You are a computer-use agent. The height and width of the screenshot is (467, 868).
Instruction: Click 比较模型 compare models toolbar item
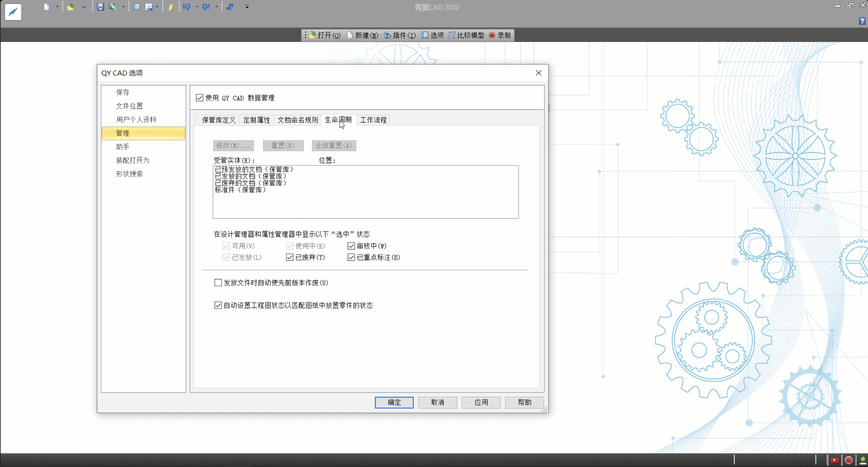point(466,35)
